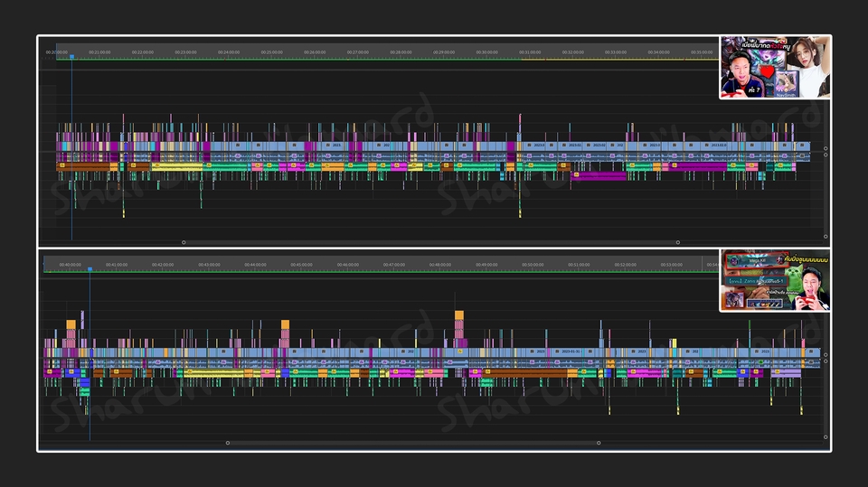Click the 00:46:00:00 mark on the bottom ruler
The image size is (868, 487).
(347, 265)
